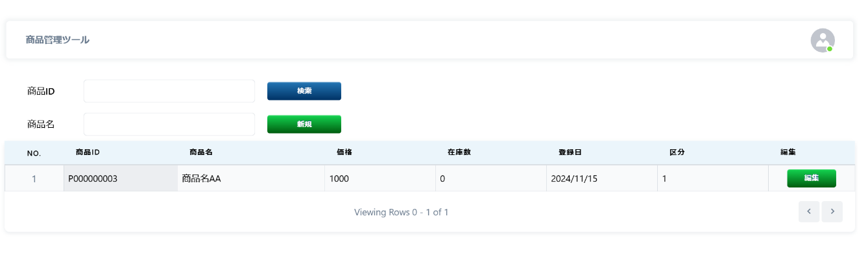Viewport: 868px width, 277px height.
Task: Click 編集 button in row 1
Action: (x=812, y=178)
